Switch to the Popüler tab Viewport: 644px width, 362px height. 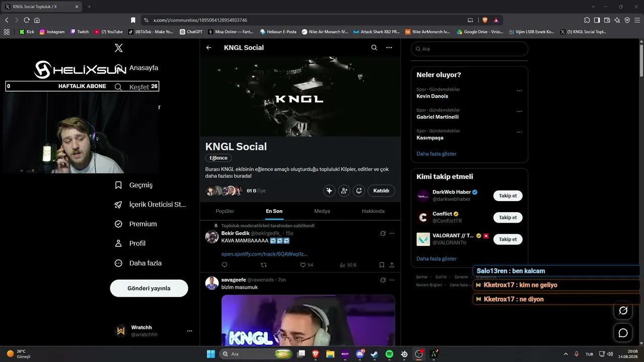225,211
